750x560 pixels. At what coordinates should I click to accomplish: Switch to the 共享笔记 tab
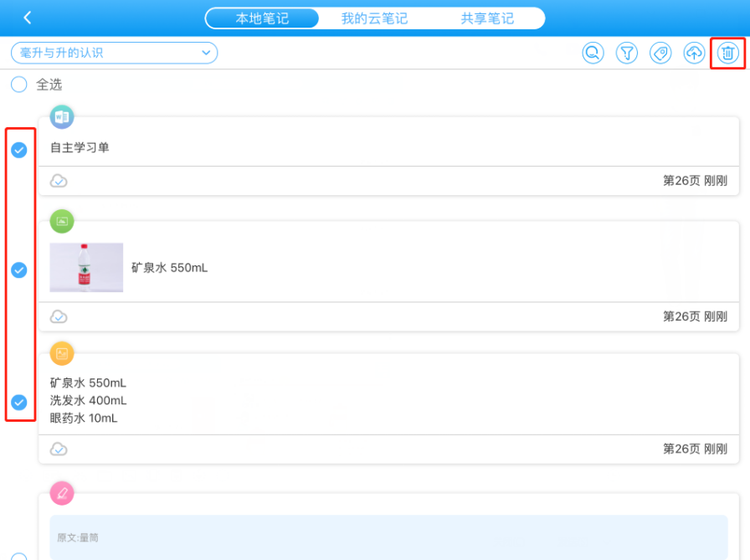[x=487, y=18]
